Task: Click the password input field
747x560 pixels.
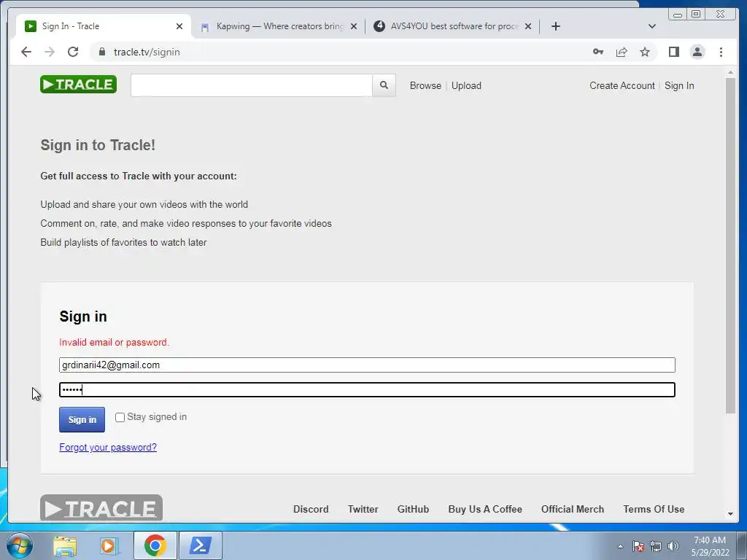Action: pos(367,389)
